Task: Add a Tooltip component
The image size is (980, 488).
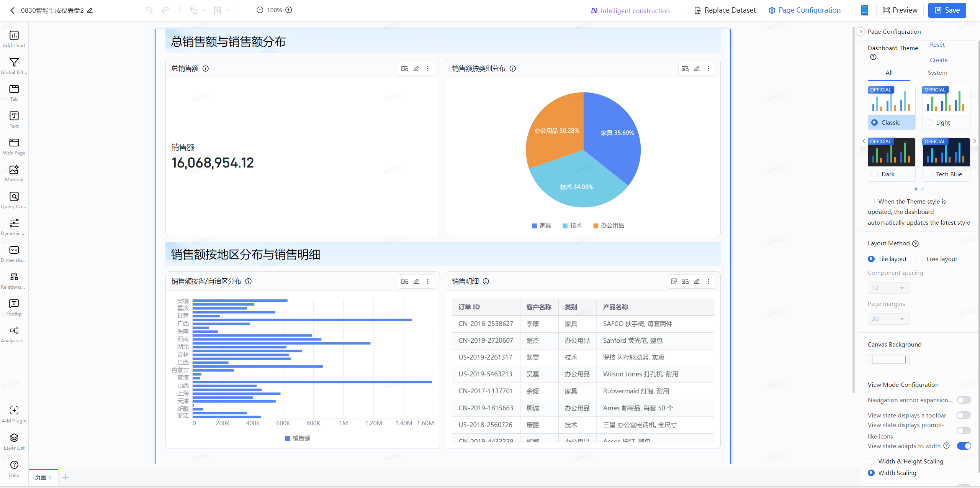Action: point(14,308)
